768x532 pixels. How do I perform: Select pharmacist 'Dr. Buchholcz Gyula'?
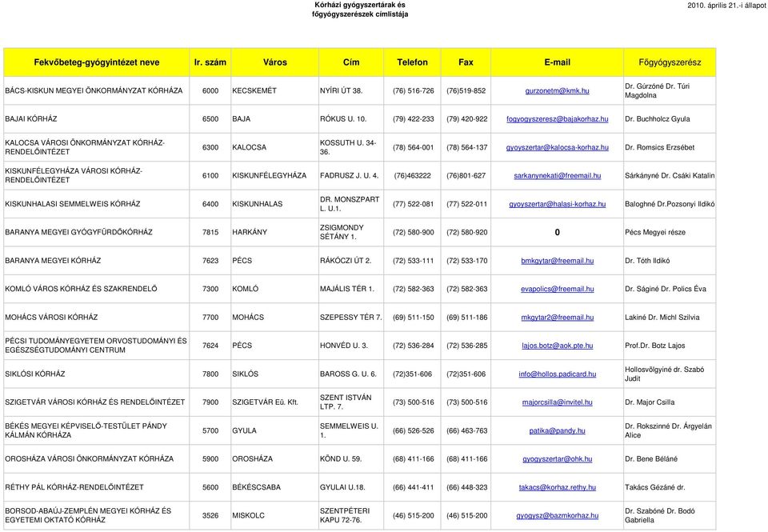coord(657,119)
